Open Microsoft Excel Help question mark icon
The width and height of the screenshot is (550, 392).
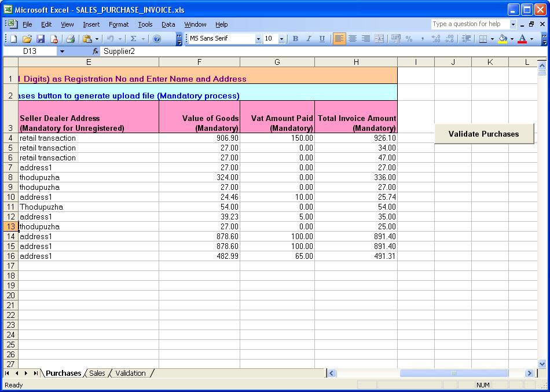[x=157, y=39]
